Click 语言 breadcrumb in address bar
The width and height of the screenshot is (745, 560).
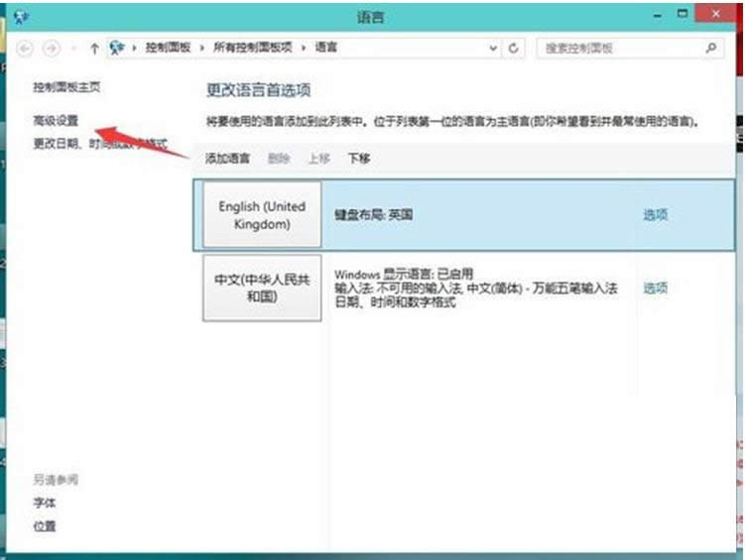pos(326,48)
